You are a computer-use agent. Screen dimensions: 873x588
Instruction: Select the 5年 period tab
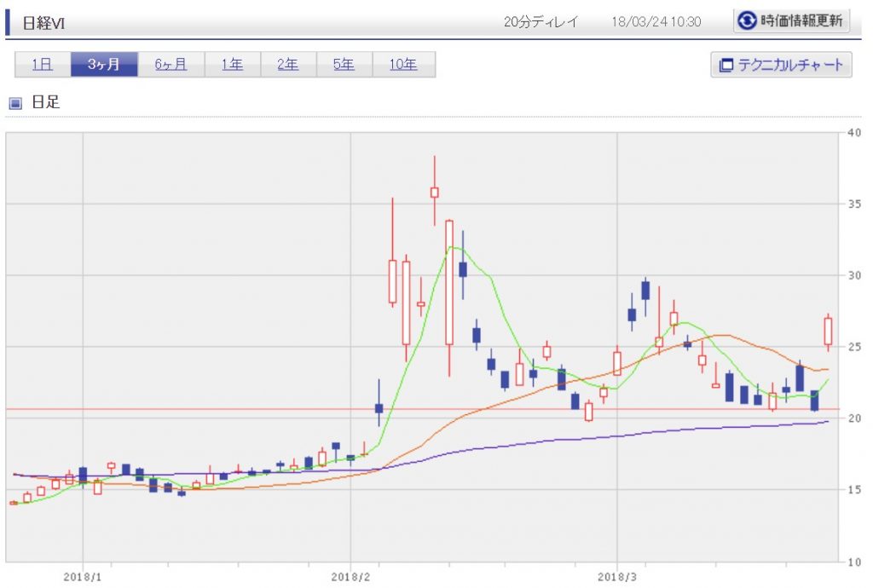(344, 65)
